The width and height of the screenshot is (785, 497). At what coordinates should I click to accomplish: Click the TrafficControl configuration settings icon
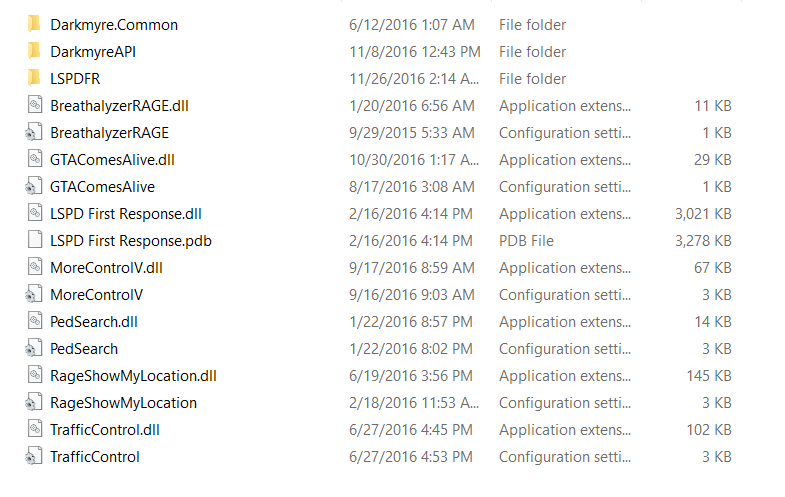[x=34, y=456]
